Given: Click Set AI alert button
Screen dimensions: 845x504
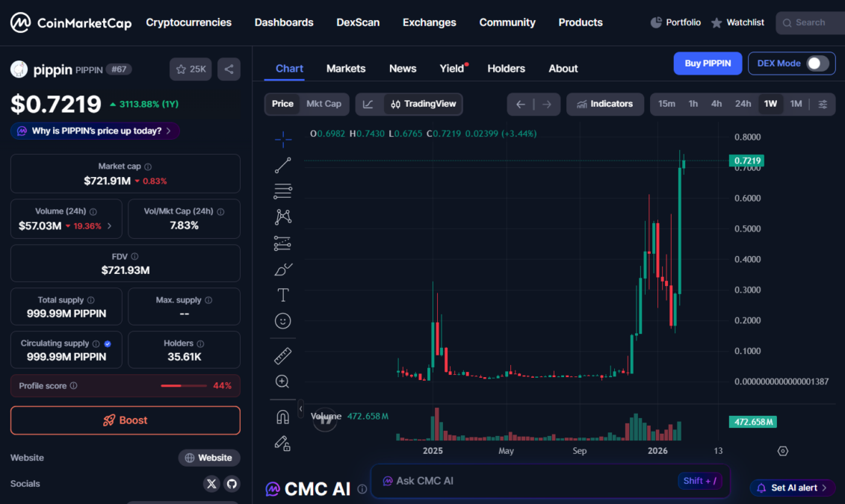Looking at the screenshot, I should coord(793,488).
